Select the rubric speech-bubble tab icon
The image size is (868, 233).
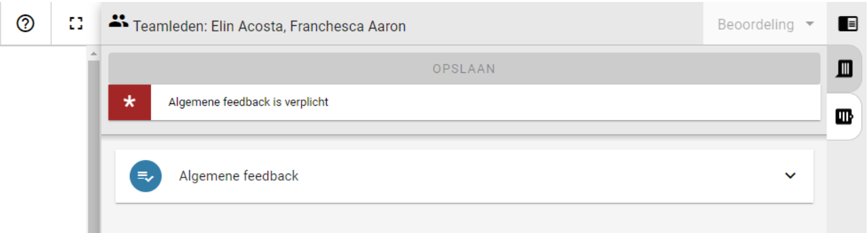[844, 68]
